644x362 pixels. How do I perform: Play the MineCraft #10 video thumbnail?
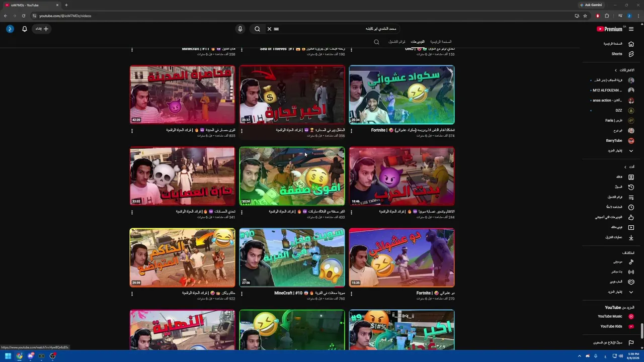tap(292, 257)
